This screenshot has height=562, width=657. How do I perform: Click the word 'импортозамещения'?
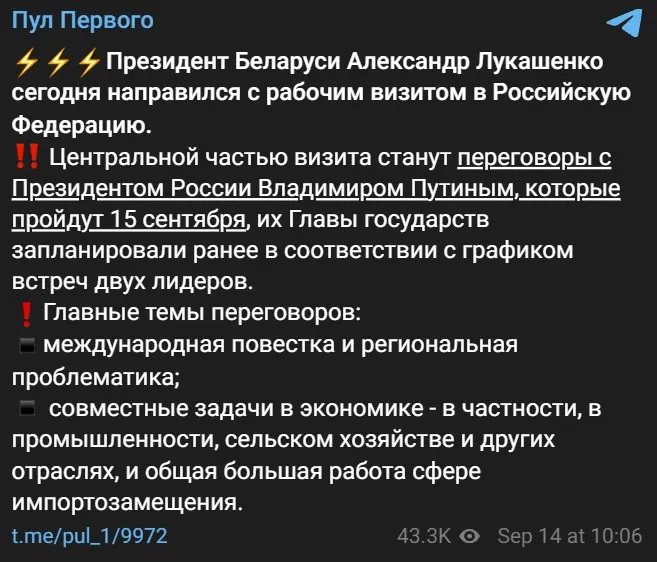125,501
